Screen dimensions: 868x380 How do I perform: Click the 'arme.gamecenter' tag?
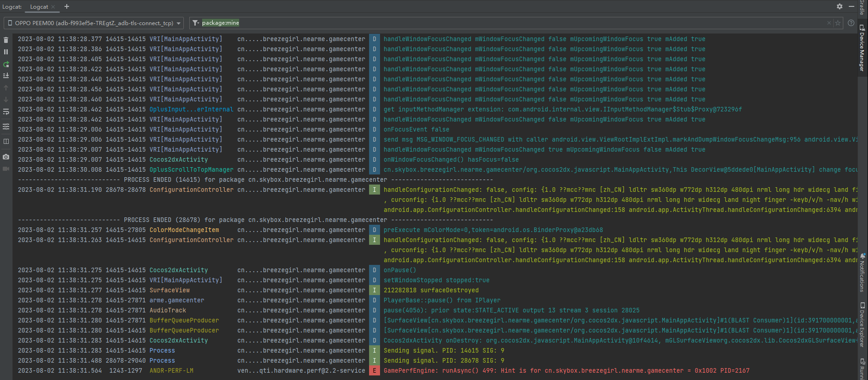[x=177, y=300]
